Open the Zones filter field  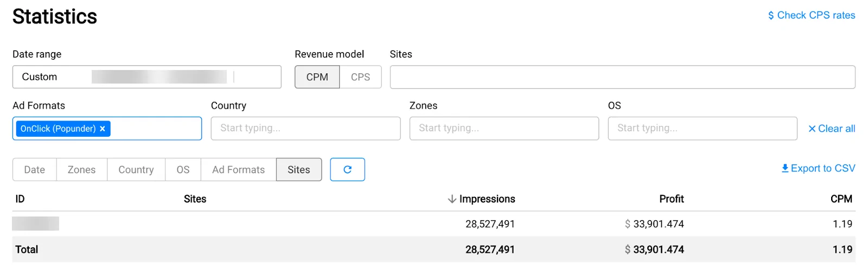504,129
